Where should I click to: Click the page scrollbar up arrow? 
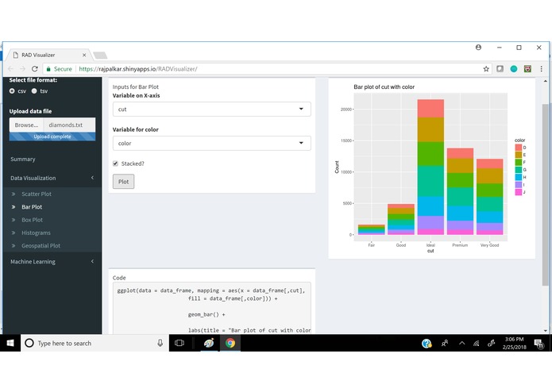(546, 81)
